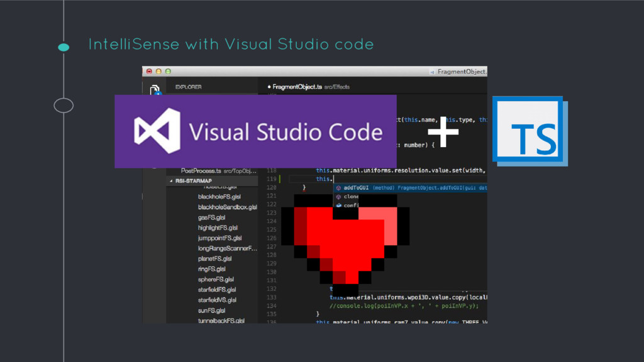Click line number 127 in the gutter
Screen dimensions: 644x362
(x=272, y=246)
